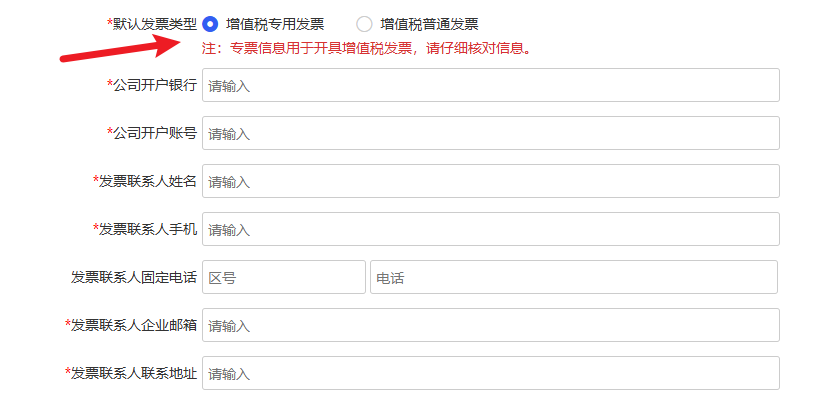Click the red arrow annotation graphic
Image resolution: width=824 pixels, height=403 pixels.
point(120,48)
